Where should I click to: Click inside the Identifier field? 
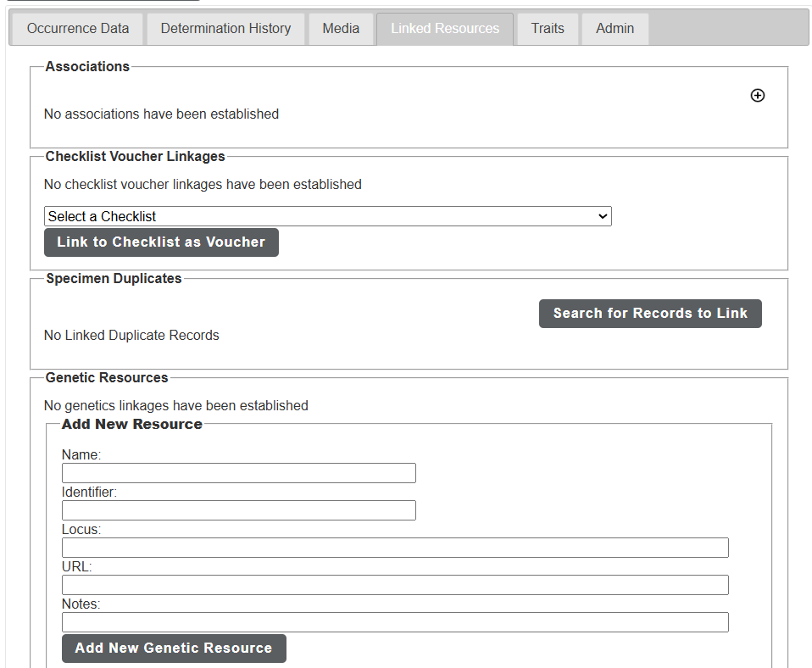[x=238, y=510]
